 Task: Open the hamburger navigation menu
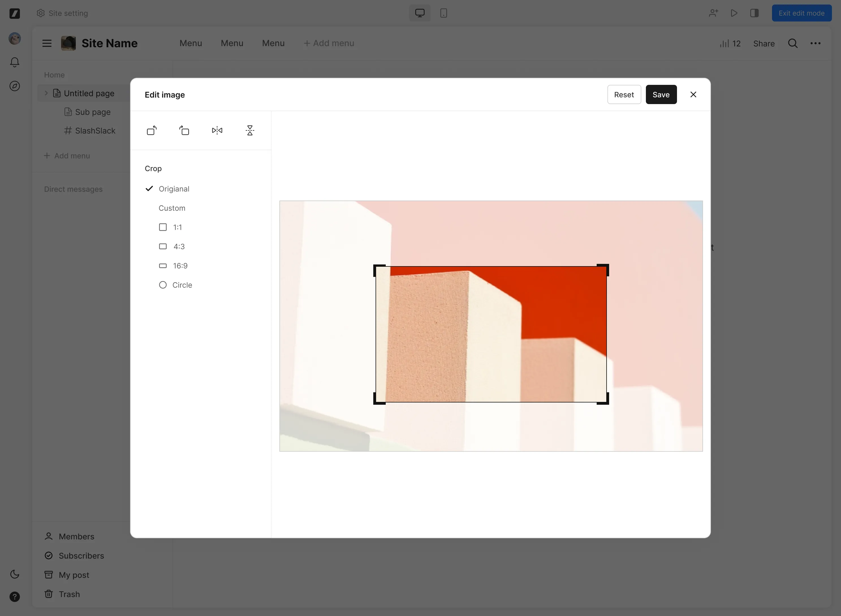point(47,43)
